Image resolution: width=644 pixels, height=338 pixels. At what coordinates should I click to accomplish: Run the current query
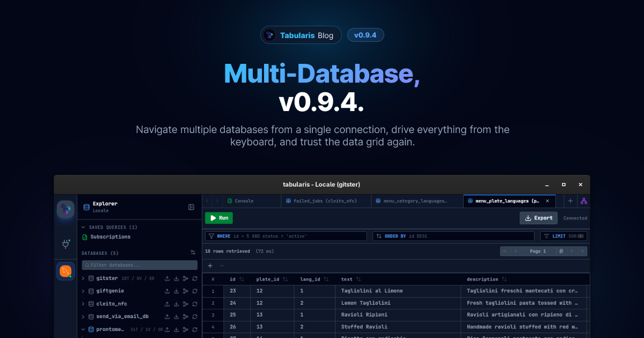click(x=218, y=218)
